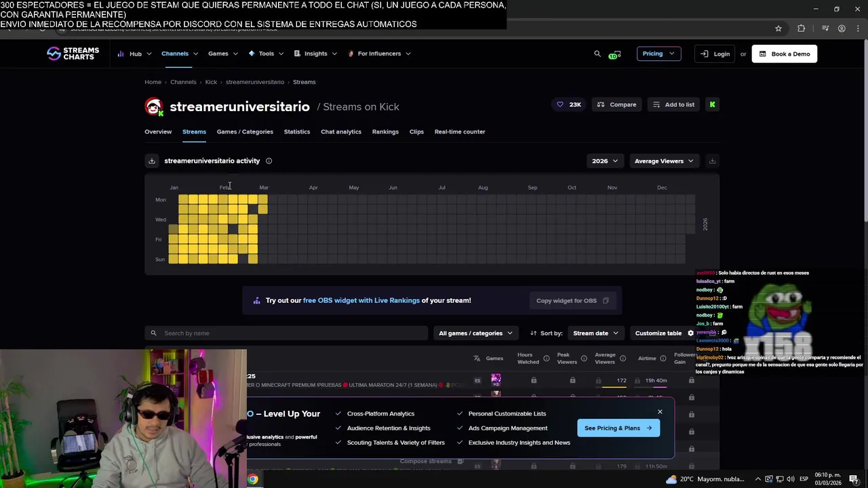Open All games / categories filter
Image resolution: width=868 pixels, height=488 pixels.
click(475, 333)
